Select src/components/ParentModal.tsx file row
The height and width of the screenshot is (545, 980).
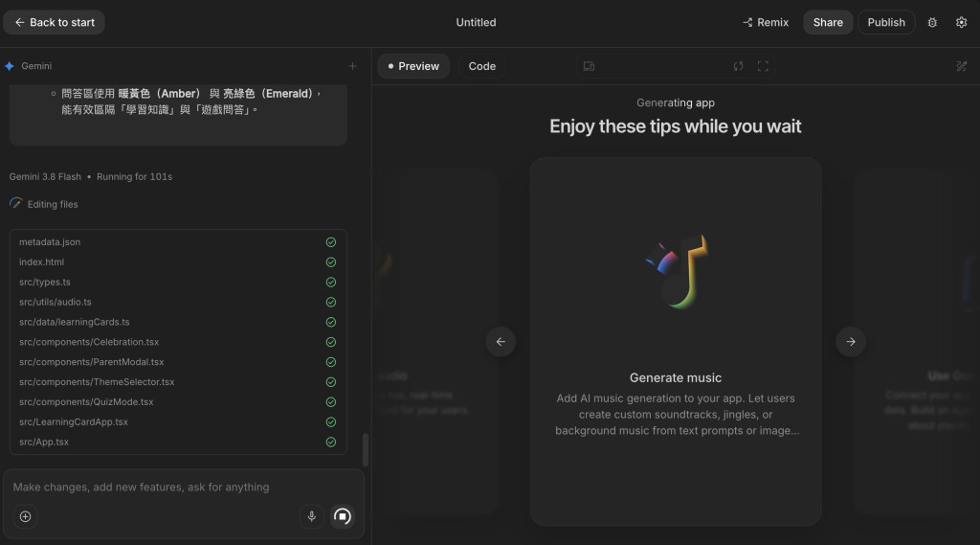click(177, 362)
